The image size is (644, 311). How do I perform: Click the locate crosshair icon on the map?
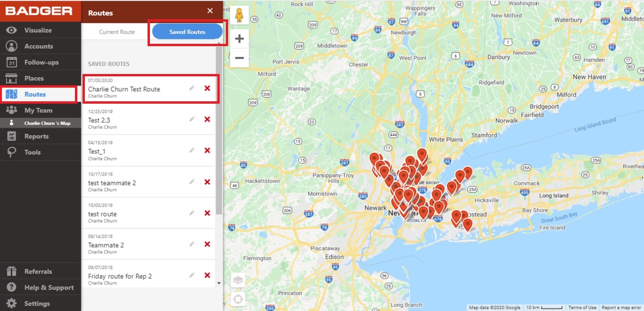[238, 298]
